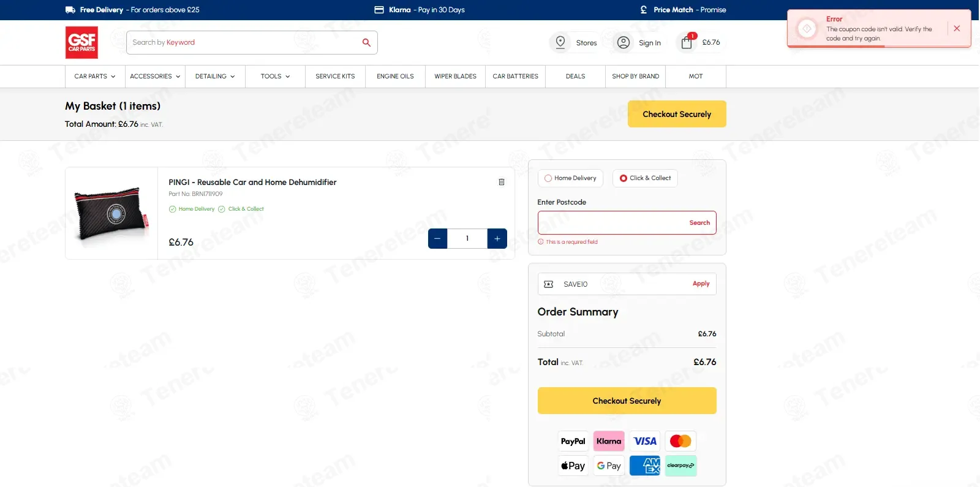Click the Sign In link
Image resolution: width=980 pixels, height=487 pixels.
click(650, 43)
